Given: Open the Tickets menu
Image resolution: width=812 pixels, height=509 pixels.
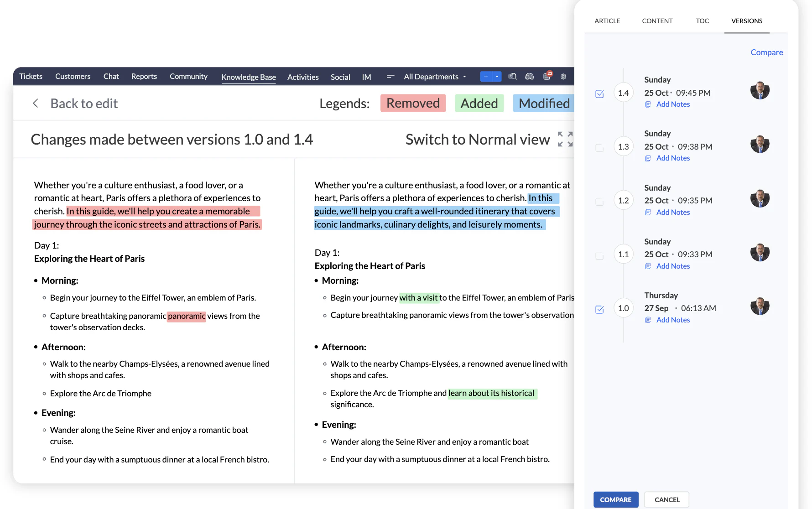Looking at the screenshot, I should [x=31, y=76].
